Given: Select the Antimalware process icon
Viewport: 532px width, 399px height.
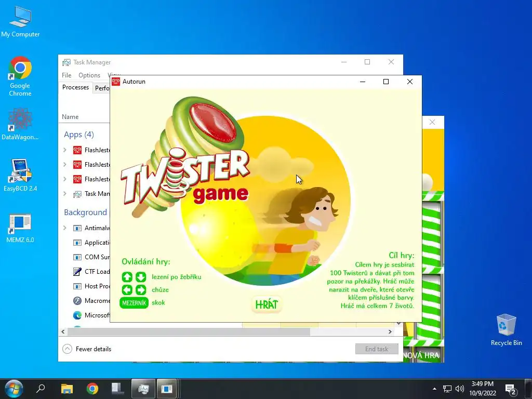Looking at the screenshot, I should point(77,228).
